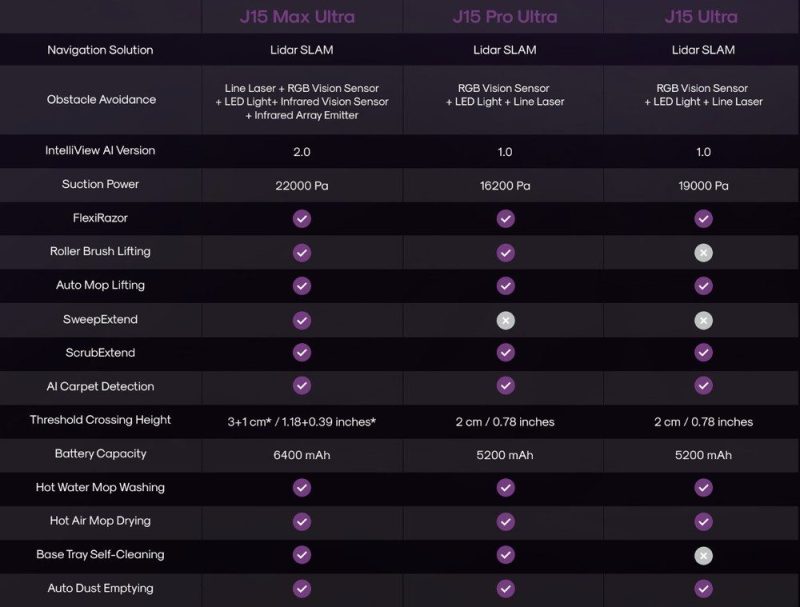
Task: Click the J15 Ultra Hot Air Mop Drying checkmark
Action: coord(704,521)
